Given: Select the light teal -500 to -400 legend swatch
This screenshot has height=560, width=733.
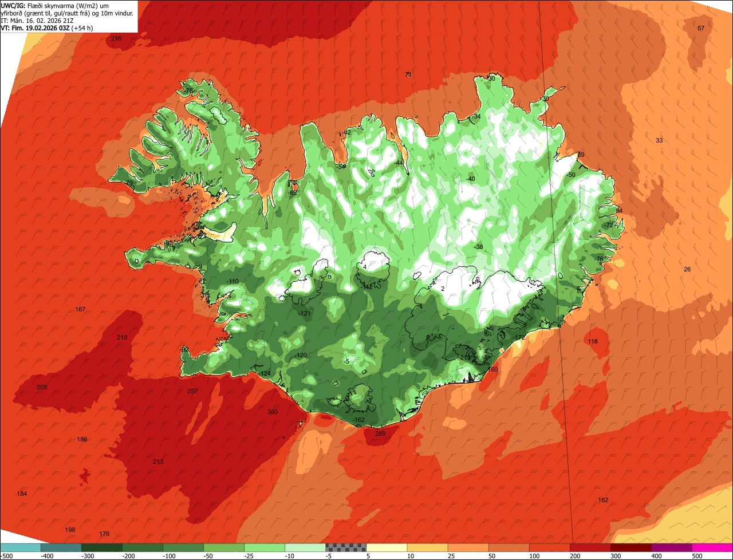Looking at the screenshot, I should click(x=21, y=547).
